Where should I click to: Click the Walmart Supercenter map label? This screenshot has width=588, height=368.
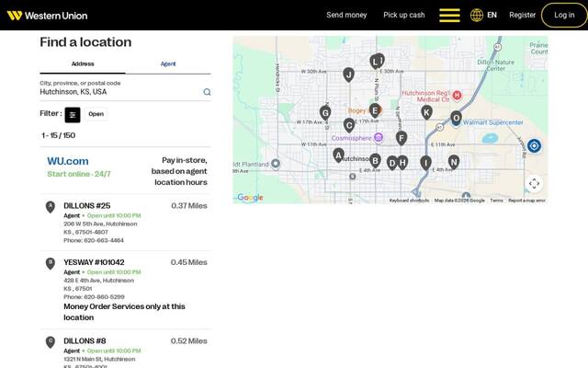coord(492,122)
